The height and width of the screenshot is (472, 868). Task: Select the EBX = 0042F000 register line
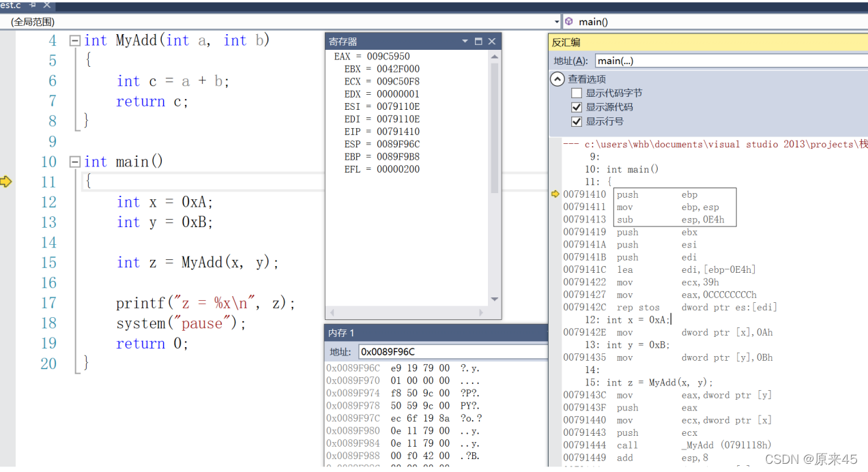tap(381, 69)
